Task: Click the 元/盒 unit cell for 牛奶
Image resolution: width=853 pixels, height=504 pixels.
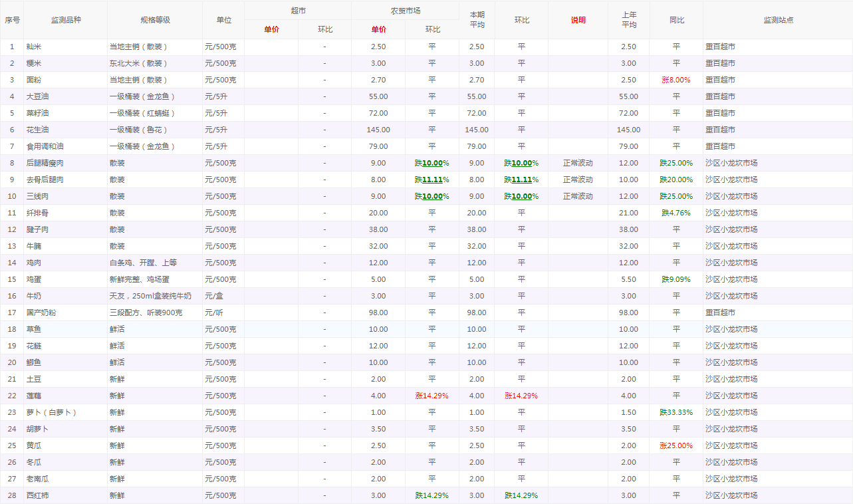Action: coord(223,296)
